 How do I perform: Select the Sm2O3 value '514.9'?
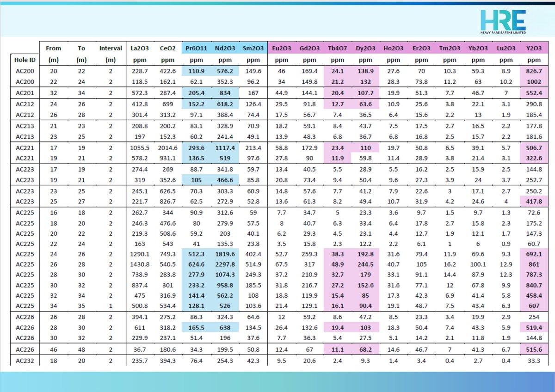click(x=253, y=264)
